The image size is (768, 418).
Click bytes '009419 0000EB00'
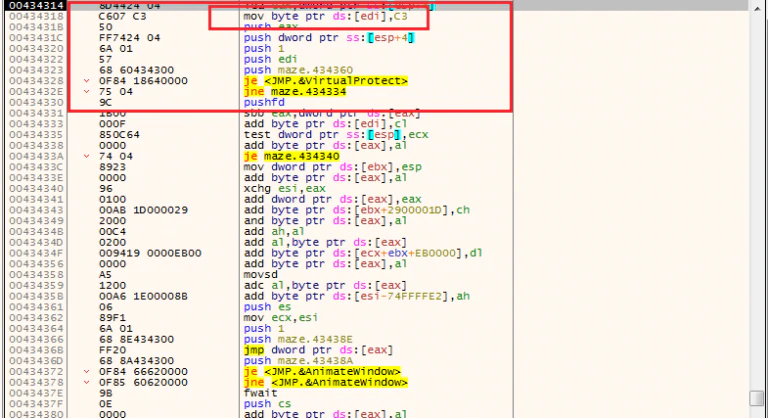pos(150,253)
